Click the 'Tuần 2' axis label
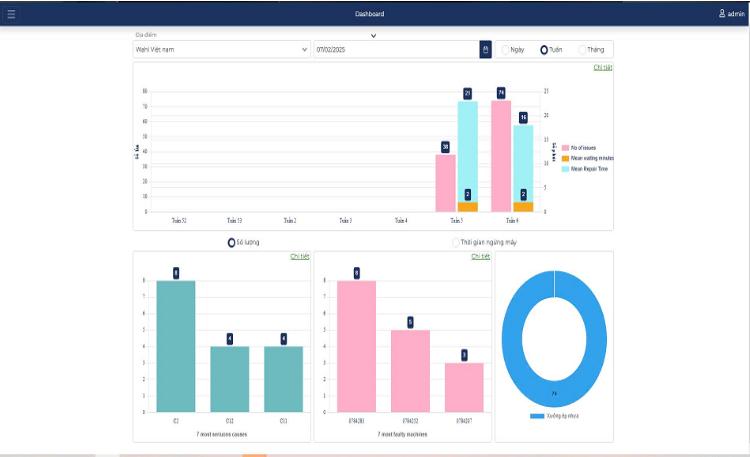Screen dimensions: 750x457 coord(290,221)
